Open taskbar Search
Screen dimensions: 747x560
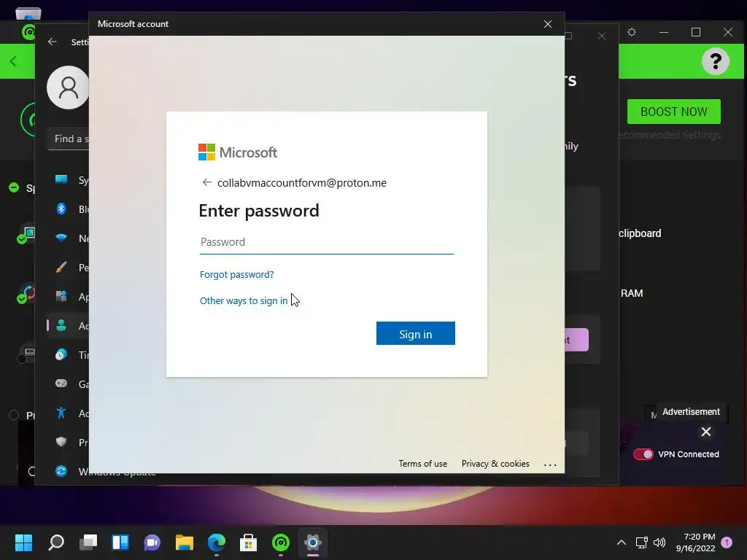56,542
